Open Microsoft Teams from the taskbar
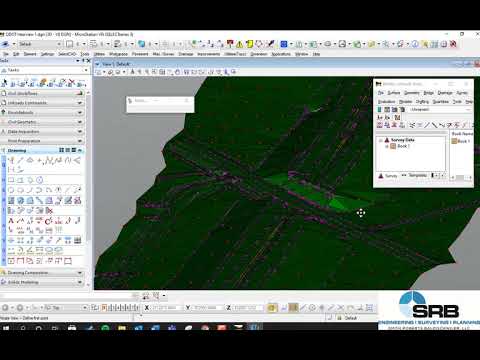Screen dimensions: 480x360 pyautogui.click(x=172, y=328)
